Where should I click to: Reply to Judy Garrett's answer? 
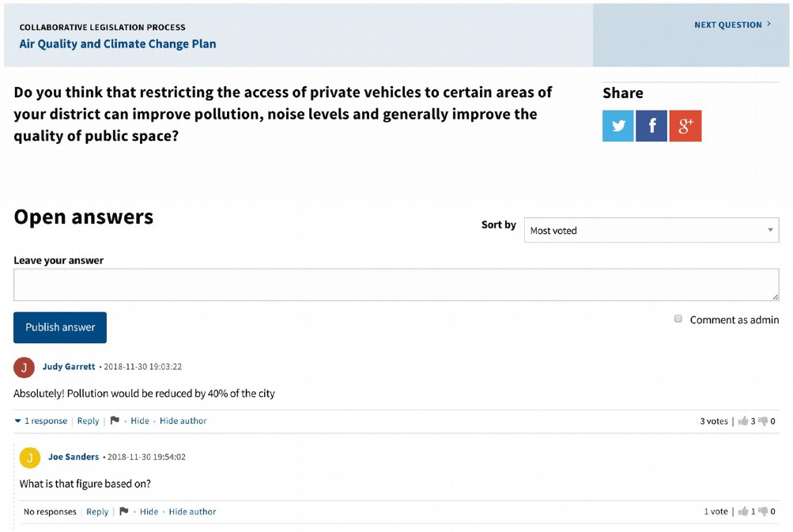88,421
